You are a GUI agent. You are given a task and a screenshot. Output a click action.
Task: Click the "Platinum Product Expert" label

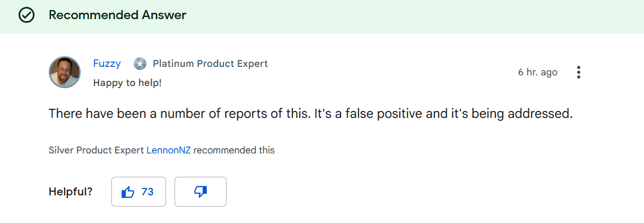210,64
